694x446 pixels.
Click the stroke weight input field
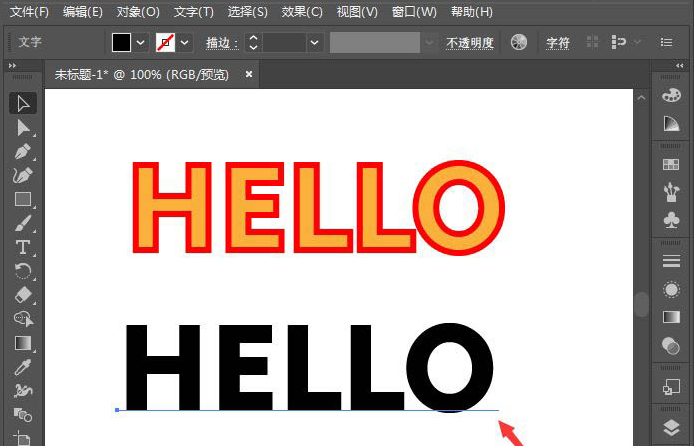tap(284, 42)
